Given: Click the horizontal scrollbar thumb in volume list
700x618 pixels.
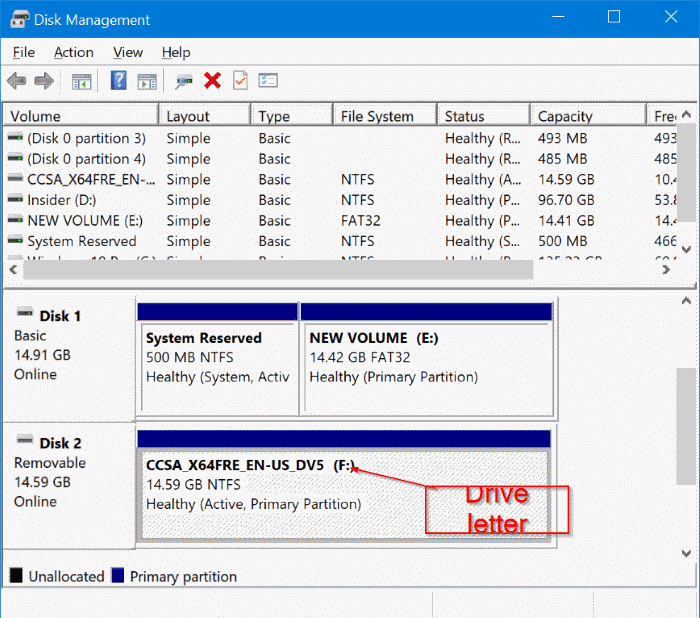Looking at the screenshot, I should coord(278,270).
